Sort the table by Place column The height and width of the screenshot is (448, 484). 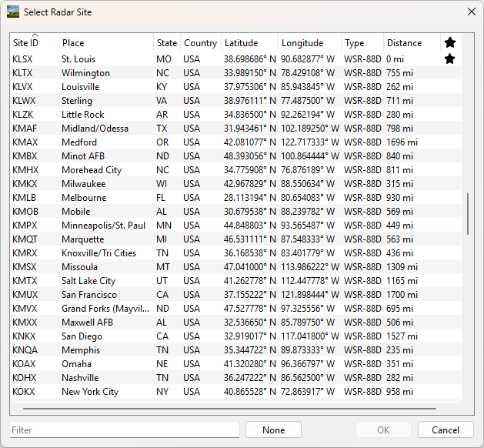106,42
